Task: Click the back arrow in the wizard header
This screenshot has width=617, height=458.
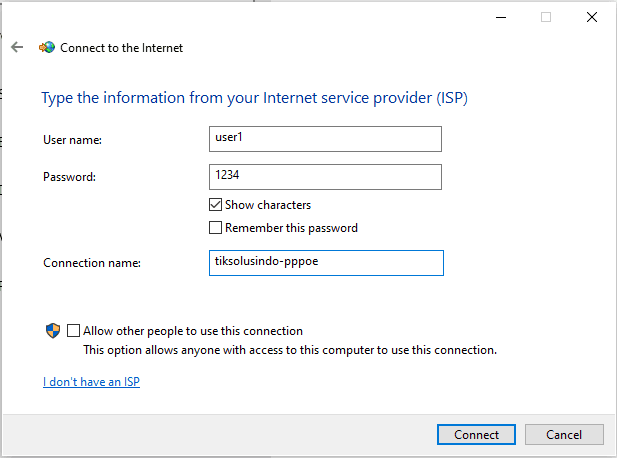Action: (x=17, y=47)
